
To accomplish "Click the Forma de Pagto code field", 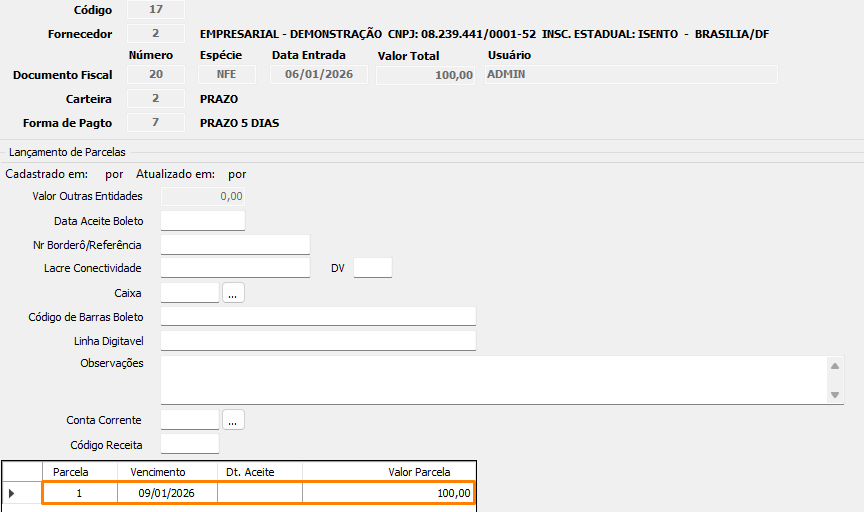I will (156, 122).
